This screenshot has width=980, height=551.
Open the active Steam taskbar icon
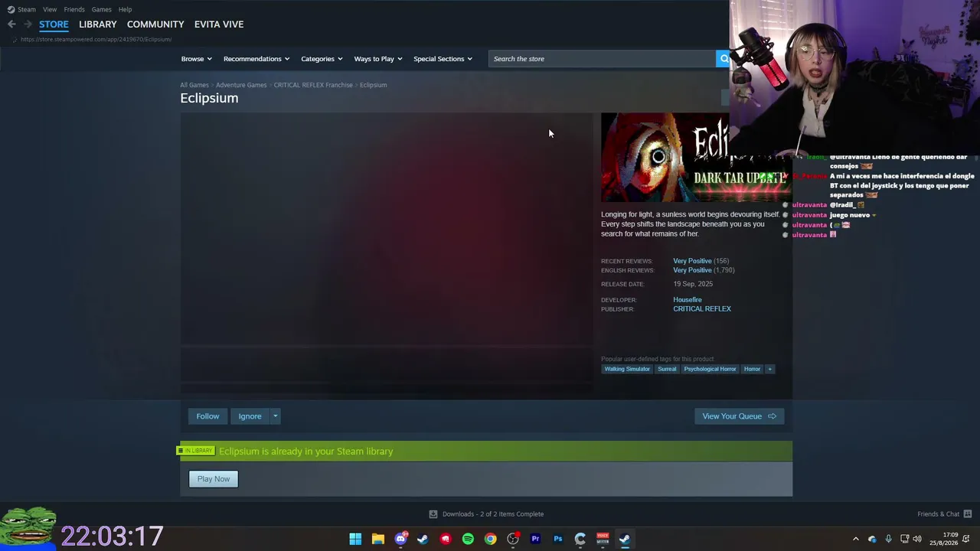pos(625,539)
